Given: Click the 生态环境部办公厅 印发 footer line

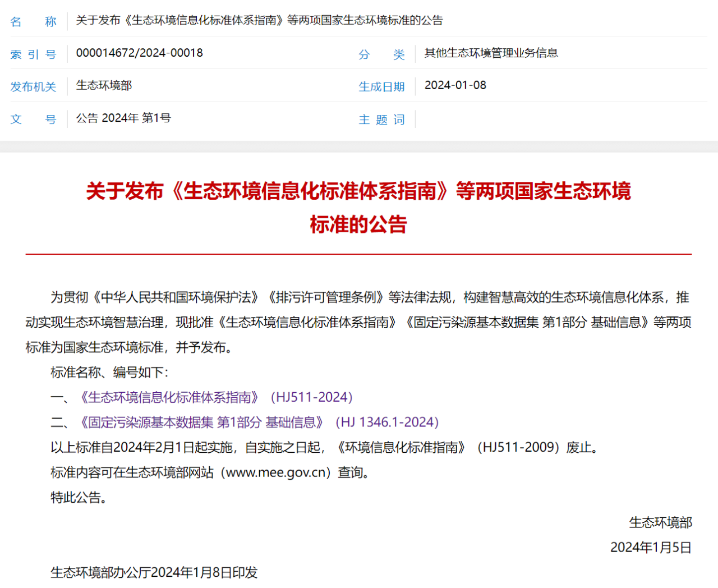Looking at the screenshot, I should [154, 572].
